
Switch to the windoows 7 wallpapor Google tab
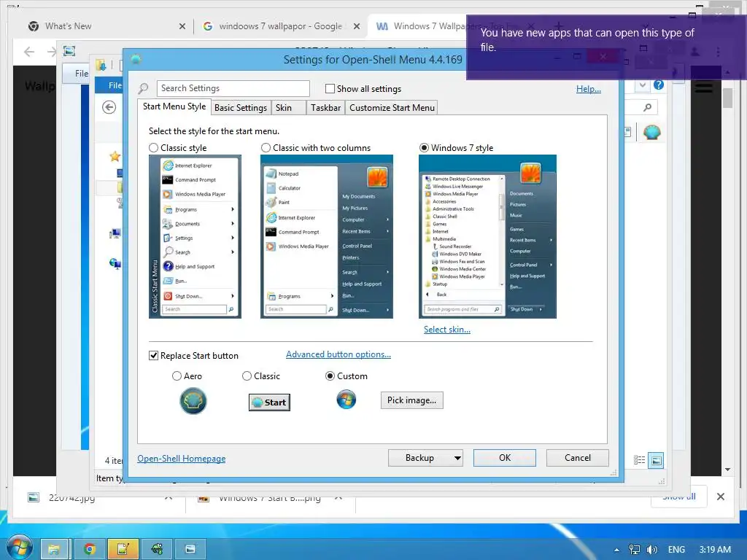pyautogui.click(x=280, y=26)
